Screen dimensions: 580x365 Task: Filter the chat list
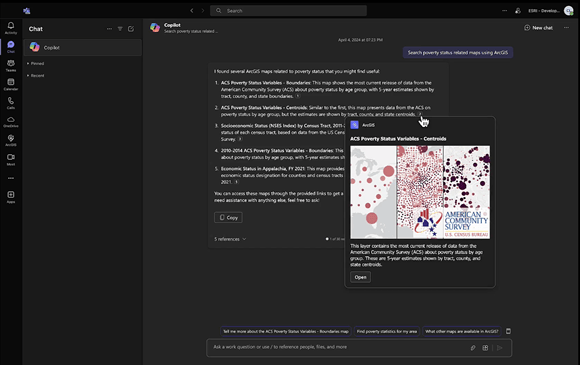point(120,29)
